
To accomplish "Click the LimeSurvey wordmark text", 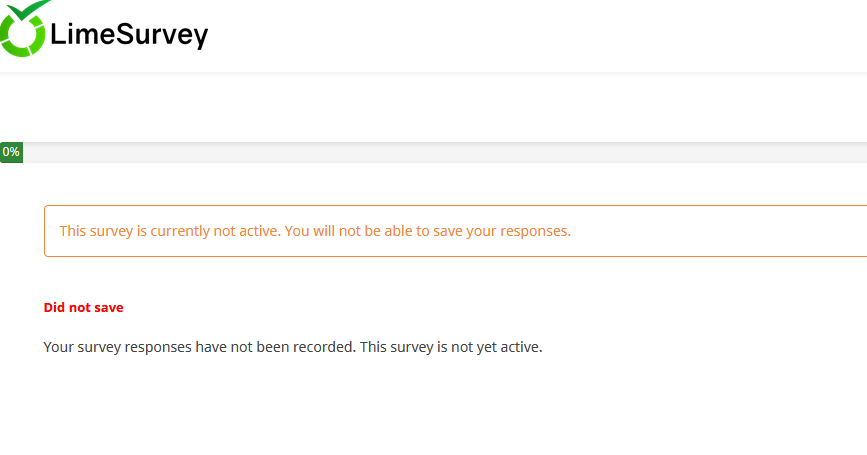I will pos(128,36).
